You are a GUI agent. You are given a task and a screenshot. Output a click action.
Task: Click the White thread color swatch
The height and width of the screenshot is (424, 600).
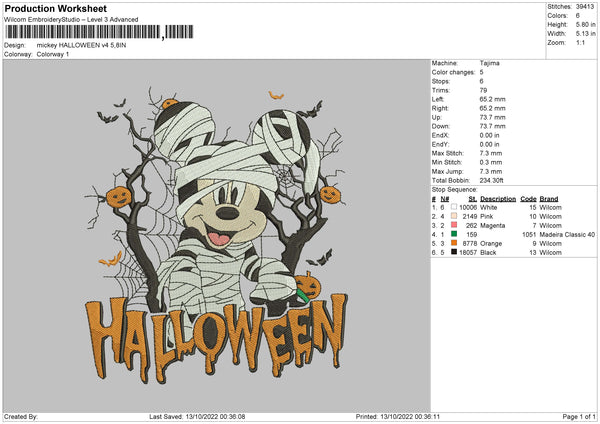pyautogui.click(x=454, y=207)
